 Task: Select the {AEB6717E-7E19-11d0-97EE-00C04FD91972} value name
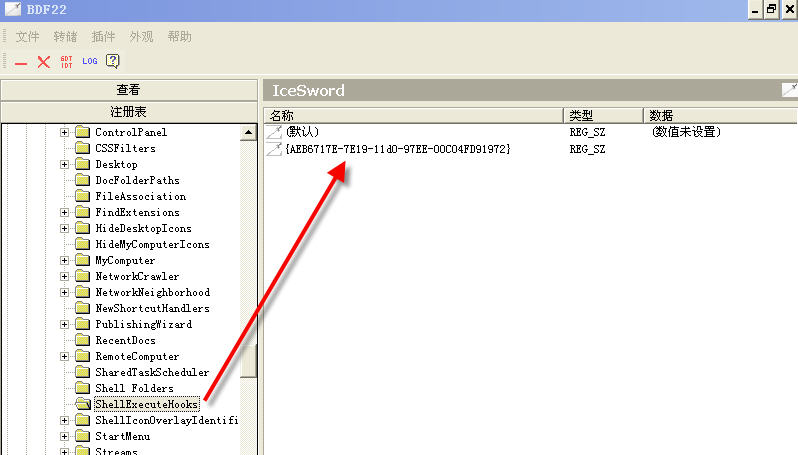(398, 149)
